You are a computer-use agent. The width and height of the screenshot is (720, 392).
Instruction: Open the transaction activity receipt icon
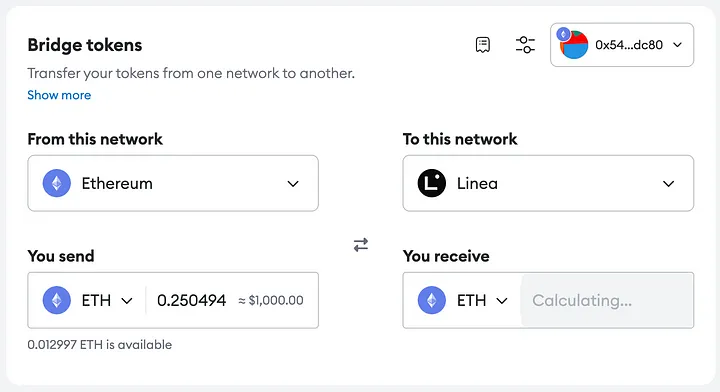coord(483,45)
